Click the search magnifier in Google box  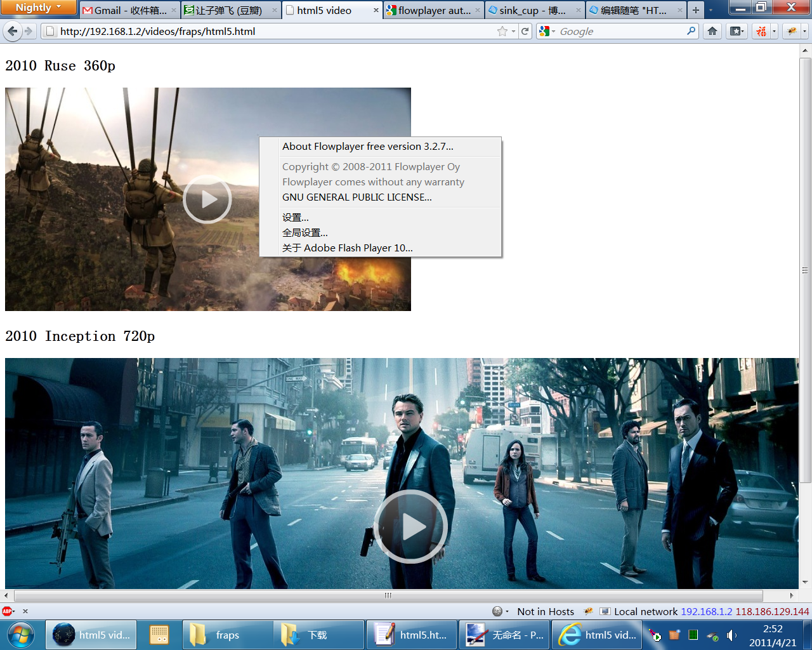click(x=691, y=30)
